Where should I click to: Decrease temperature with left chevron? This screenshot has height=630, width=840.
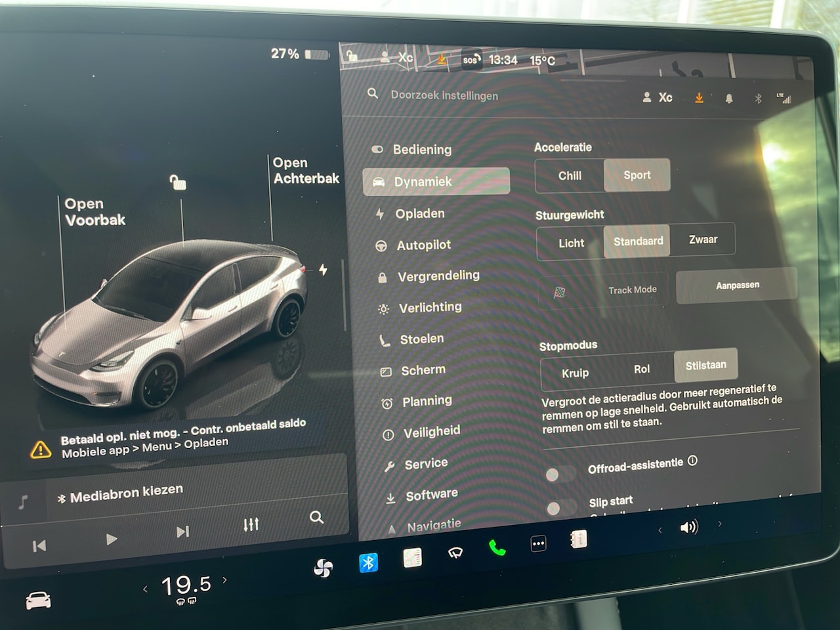145,589
